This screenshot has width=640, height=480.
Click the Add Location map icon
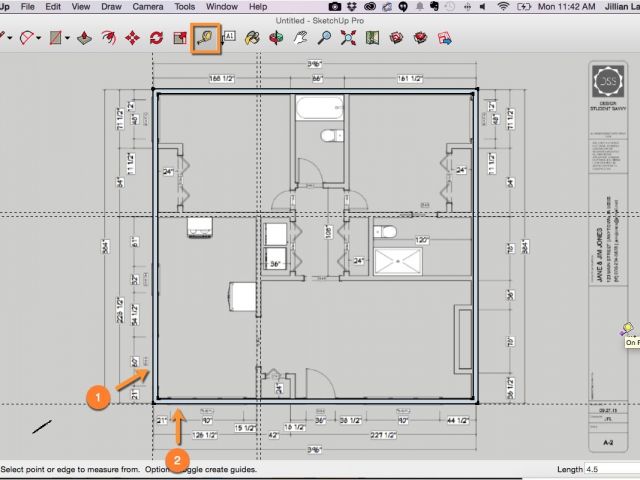click(x=373, y=39)
